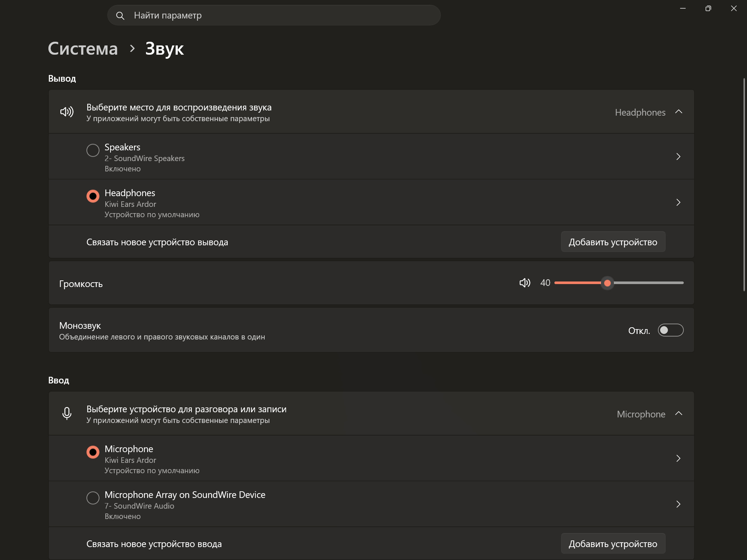Add a new output device
747x560 pixels.
[613, 242]
